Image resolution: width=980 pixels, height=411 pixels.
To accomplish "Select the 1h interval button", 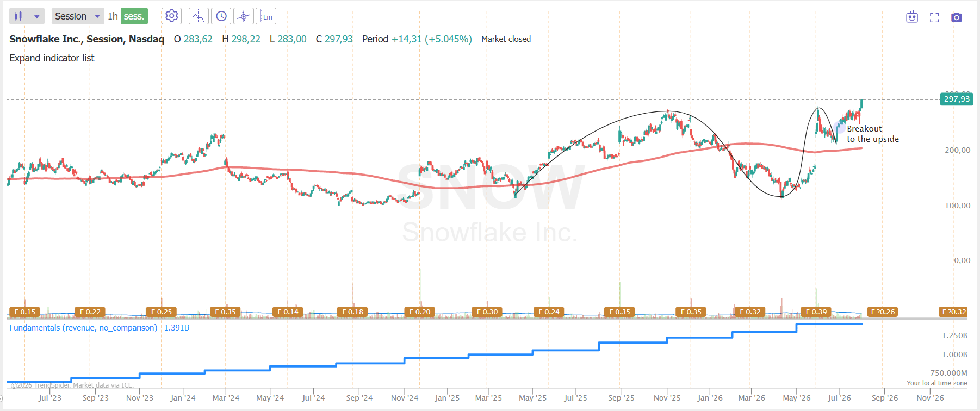I will click(x=113, y=16).
